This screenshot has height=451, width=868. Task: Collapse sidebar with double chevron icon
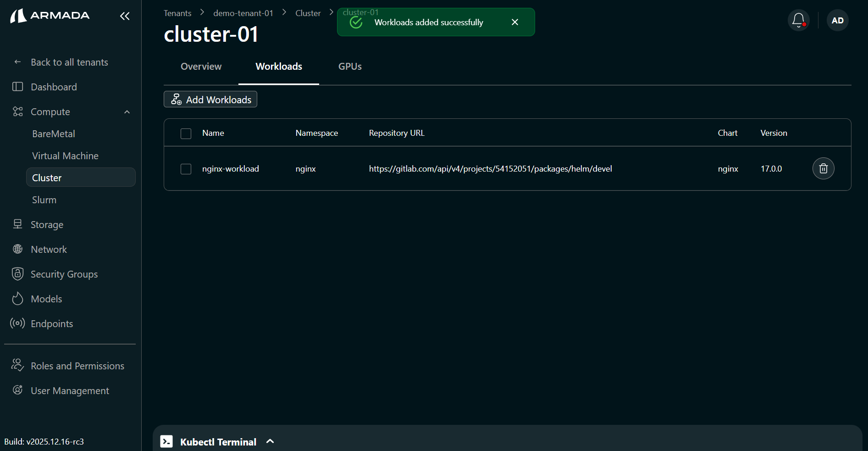(125, 16)
